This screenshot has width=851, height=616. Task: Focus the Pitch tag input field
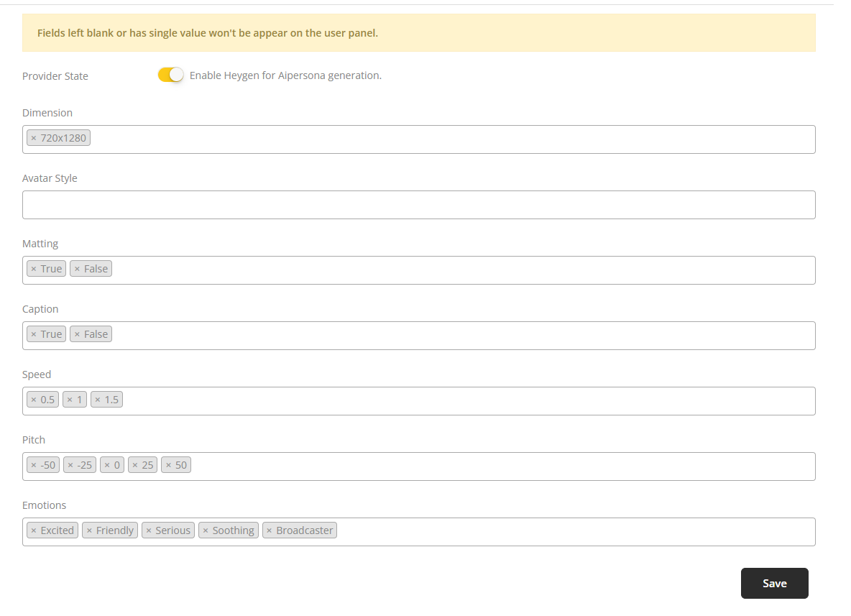[503, 466]
